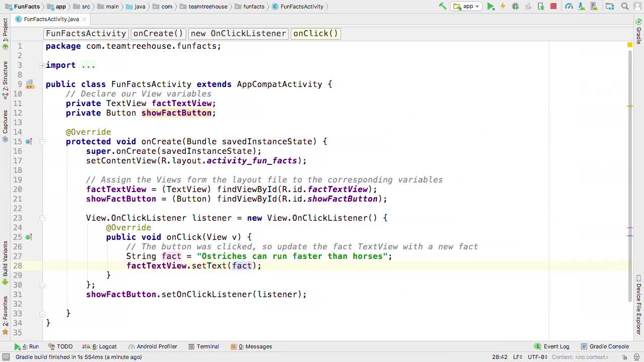Image resolution: width=644 pixels, height=362 pixels.
Task: Build the project with the hammer icon
Action: (443, 7)
